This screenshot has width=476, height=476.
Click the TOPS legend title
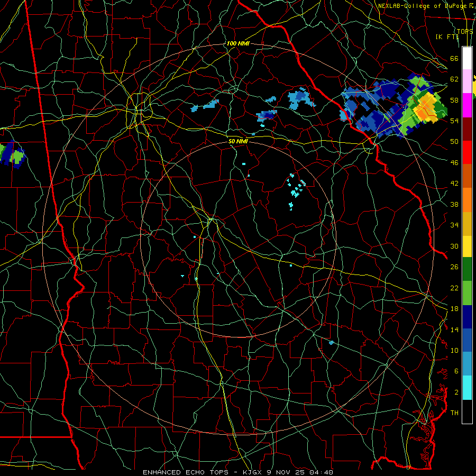(465, 31)
